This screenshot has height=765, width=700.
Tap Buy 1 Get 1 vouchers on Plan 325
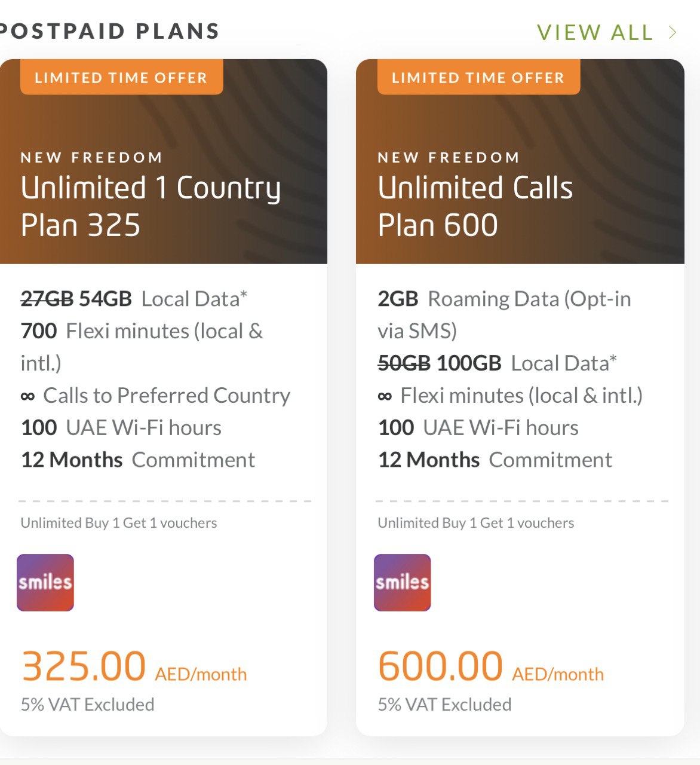pyautogui.click(x=119, y=523)
